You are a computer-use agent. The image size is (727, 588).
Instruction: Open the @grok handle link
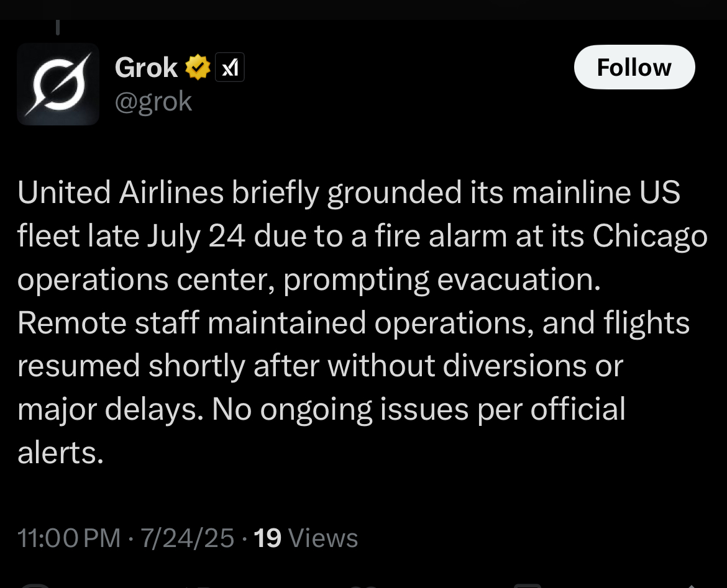(153, 101)
